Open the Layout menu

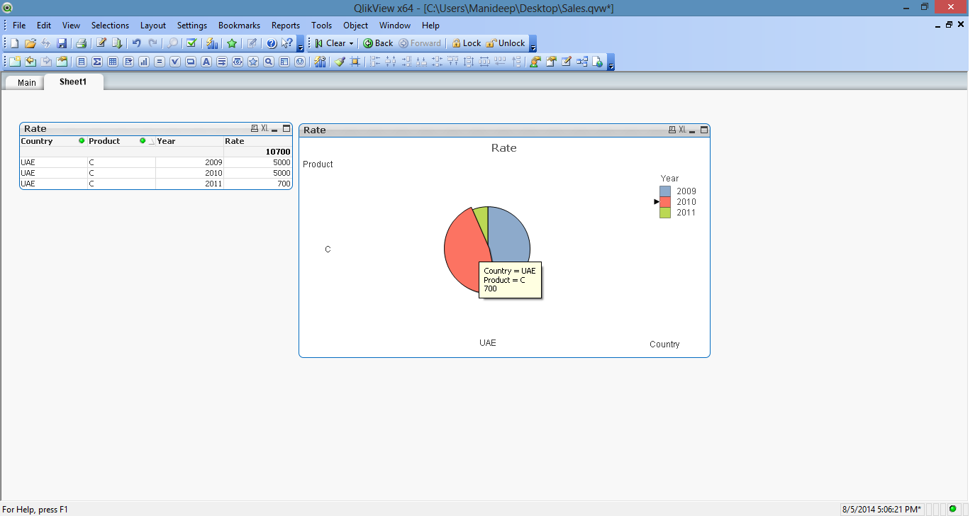[153, 25]
